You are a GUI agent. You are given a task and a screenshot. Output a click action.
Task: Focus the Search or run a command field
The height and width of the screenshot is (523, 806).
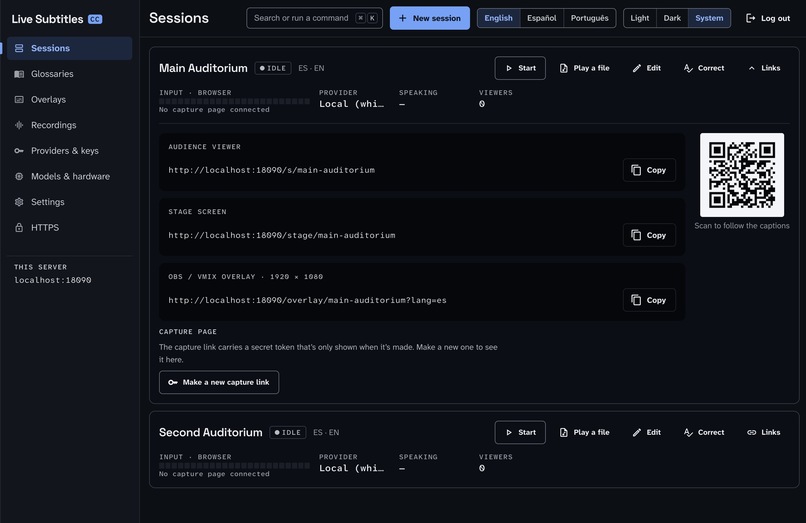(x=315, y=18)
